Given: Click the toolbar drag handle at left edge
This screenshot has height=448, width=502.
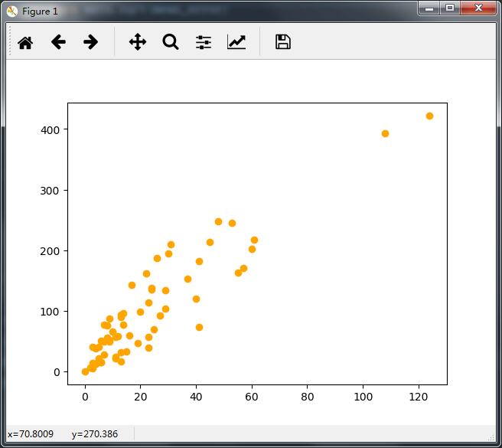Looking at the screenshot, I should [10, 41].
